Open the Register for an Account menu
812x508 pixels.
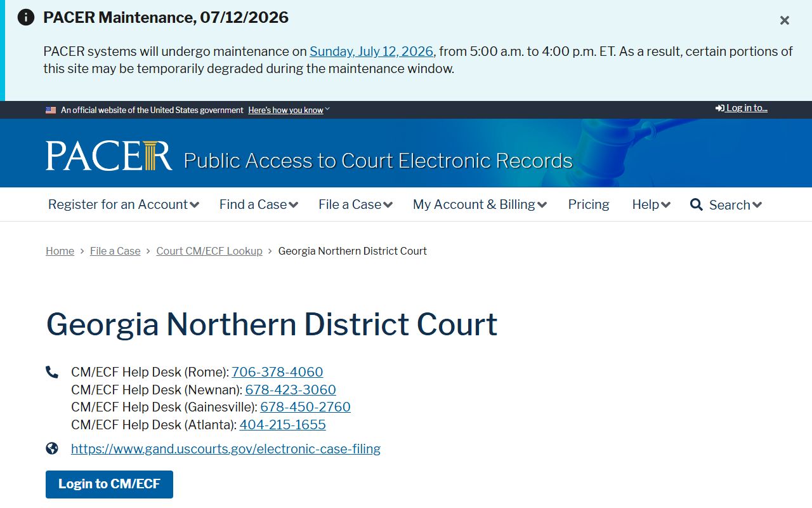click(x=124, y=204)
